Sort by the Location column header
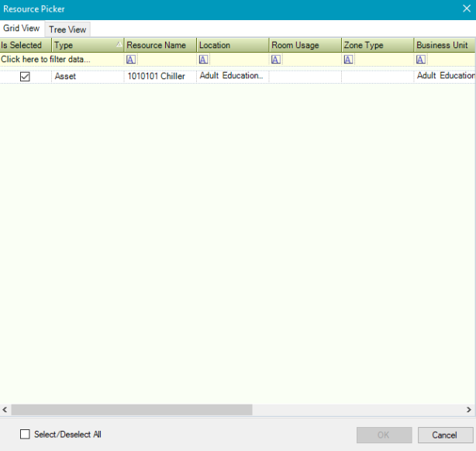 232,46
